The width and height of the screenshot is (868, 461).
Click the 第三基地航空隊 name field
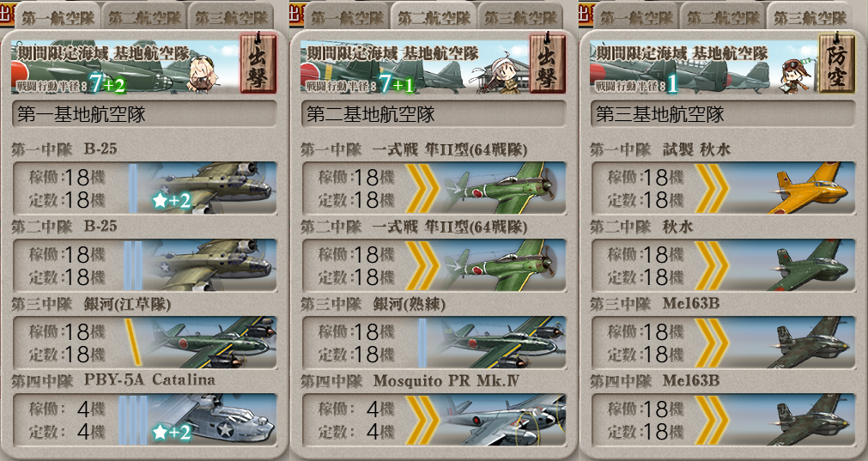click(722, 114)
